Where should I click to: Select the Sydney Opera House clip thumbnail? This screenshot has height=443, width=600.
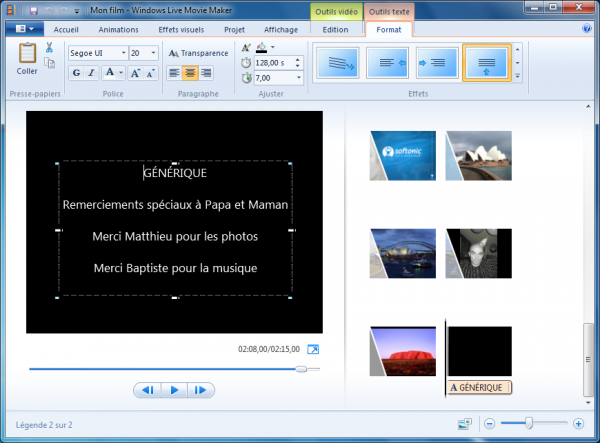pyautogui.click(x=478, y=155)
